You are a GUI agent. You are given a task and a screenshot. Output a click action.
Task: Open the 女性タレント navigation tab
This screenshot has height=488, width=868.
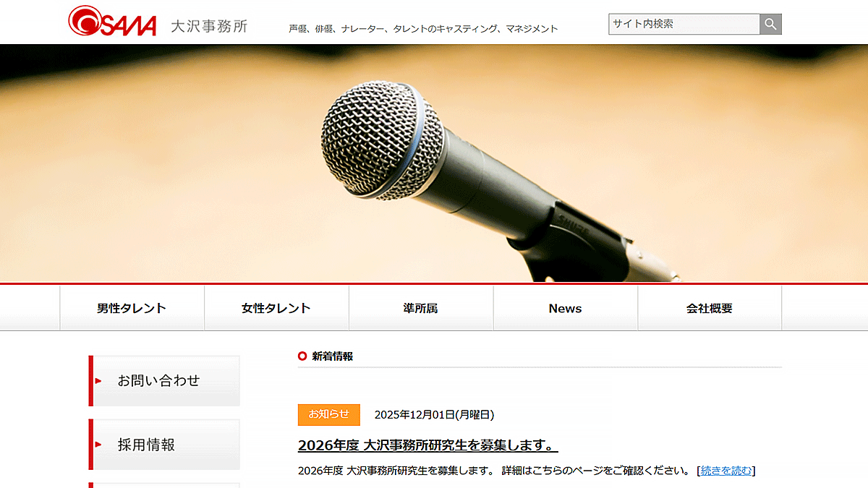(x=276, y=308)
